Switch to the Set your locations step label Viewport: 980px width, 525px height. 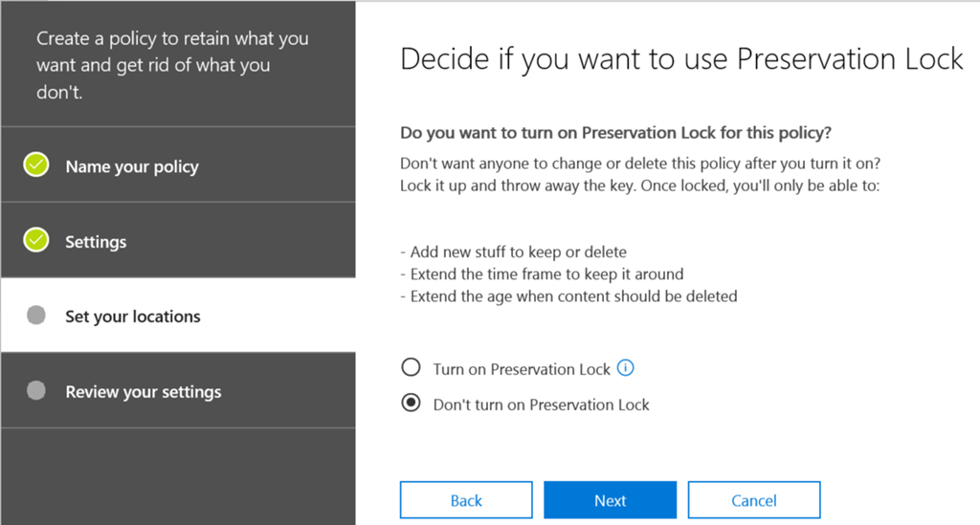click(x=133, y=317)
